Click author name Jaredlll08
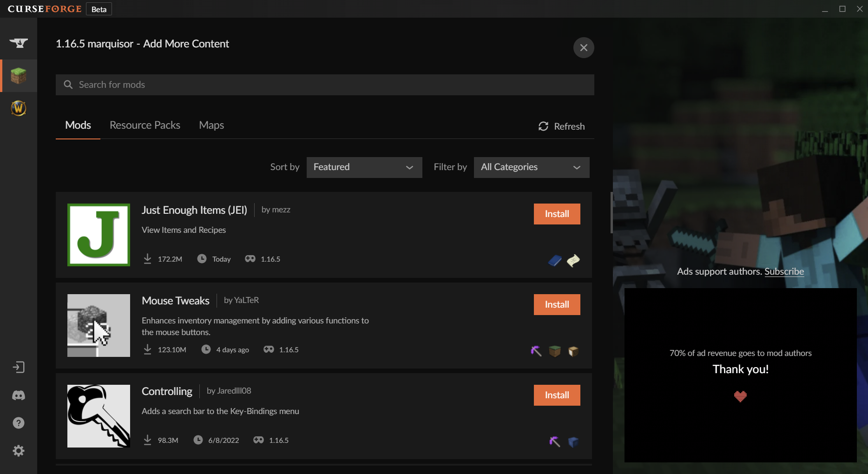This screenshot has height=474, width=868. (234, 391)
